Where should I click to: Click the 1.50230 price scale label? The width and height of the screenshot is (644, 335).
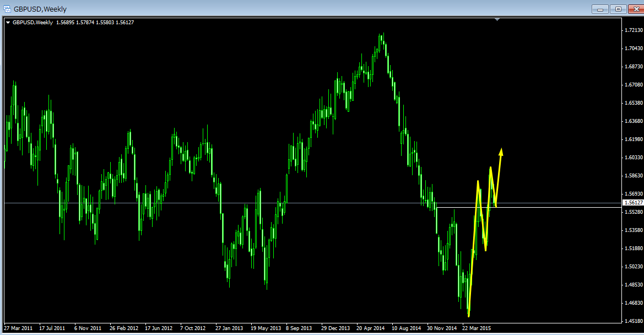[632, 267]
